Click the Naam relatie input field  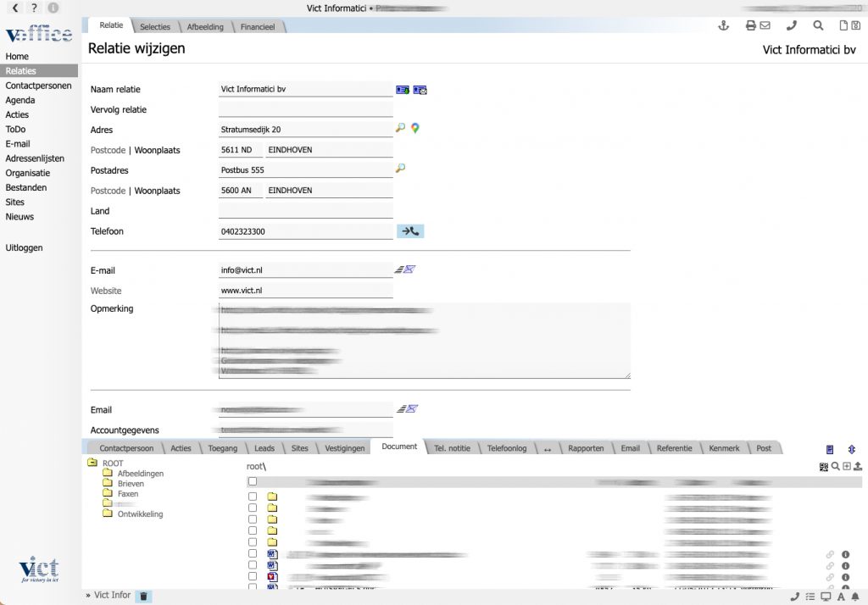(305, 89)
